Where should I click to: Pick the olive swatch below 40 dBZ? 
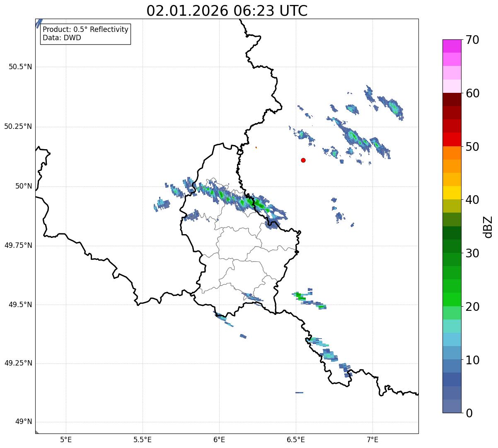click(x=452, y=206)
